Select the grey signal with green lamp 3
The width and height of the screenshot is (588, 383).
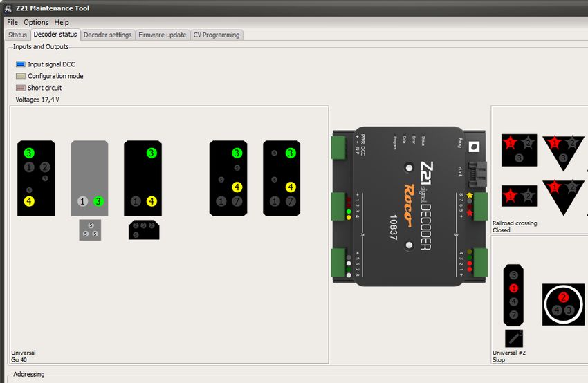coord(90,178)
